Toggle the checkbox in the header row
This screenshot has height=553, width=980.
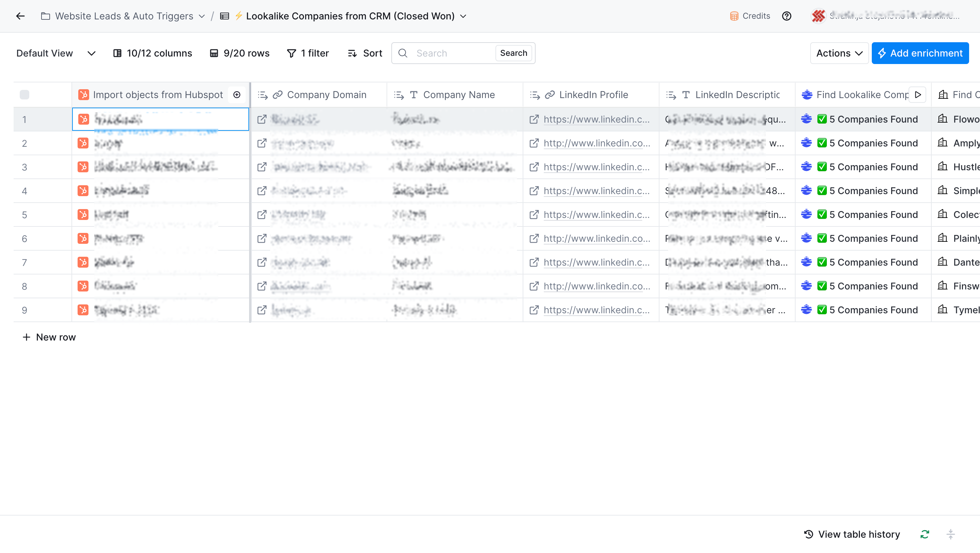click(25, 95)
